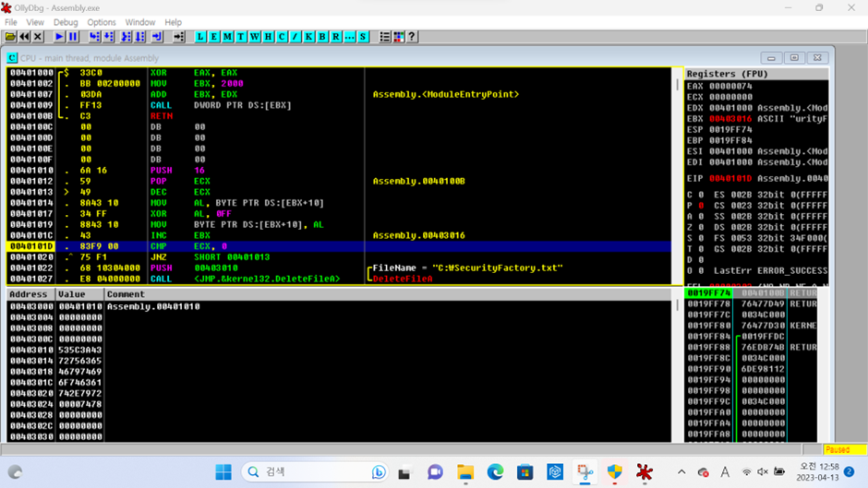The image size is (868, 488).
Task: Select the RETN instruction line
Action: (x=339, y=116)
